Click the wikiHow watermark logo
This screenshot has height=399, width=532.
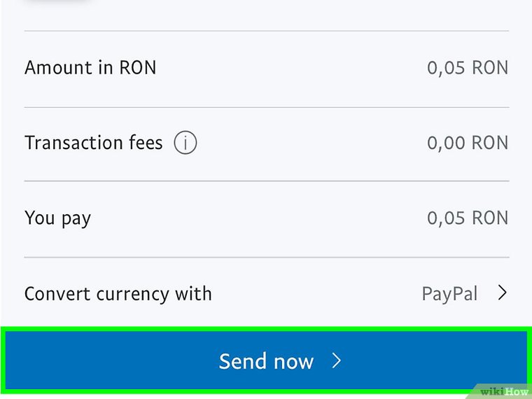503,391
